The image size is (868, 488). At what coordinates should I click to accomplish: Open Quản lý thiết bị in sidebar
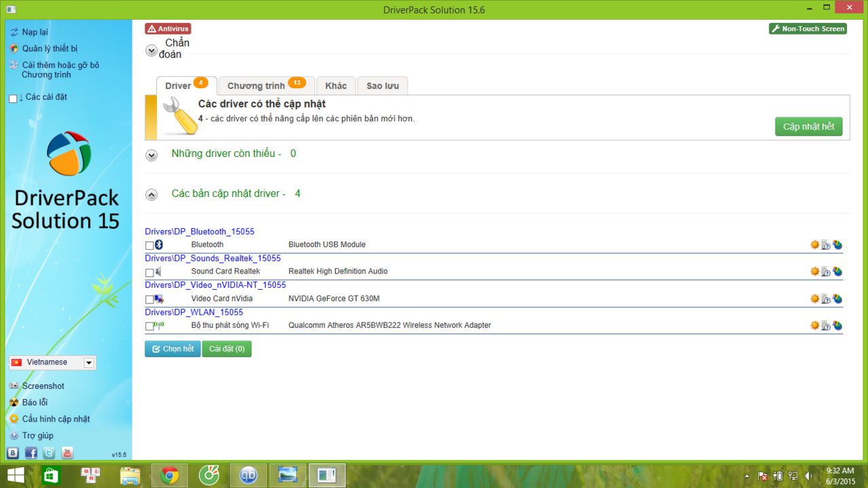[x=50, y=49]
